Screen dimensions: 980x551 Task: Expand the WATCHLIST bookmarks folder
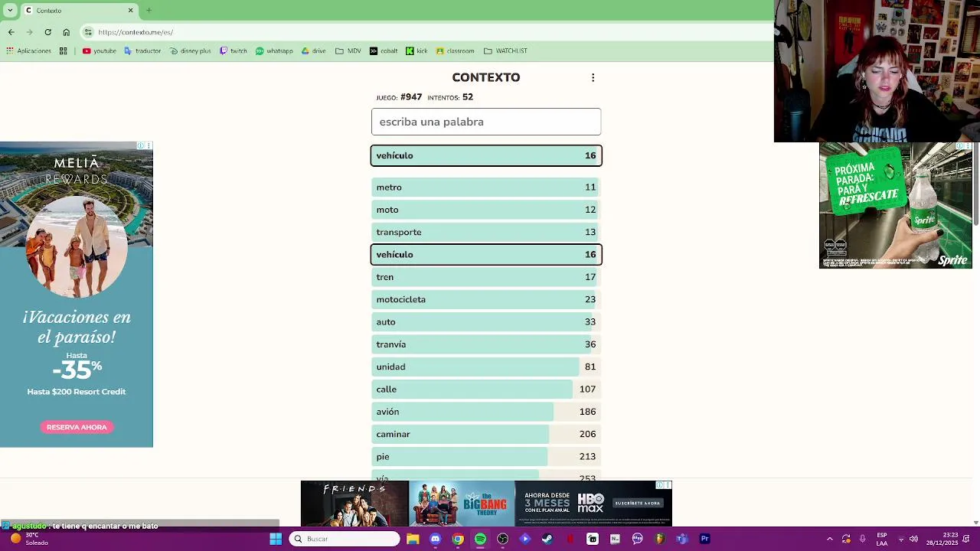pyautogui.click(x=505, y=51)
